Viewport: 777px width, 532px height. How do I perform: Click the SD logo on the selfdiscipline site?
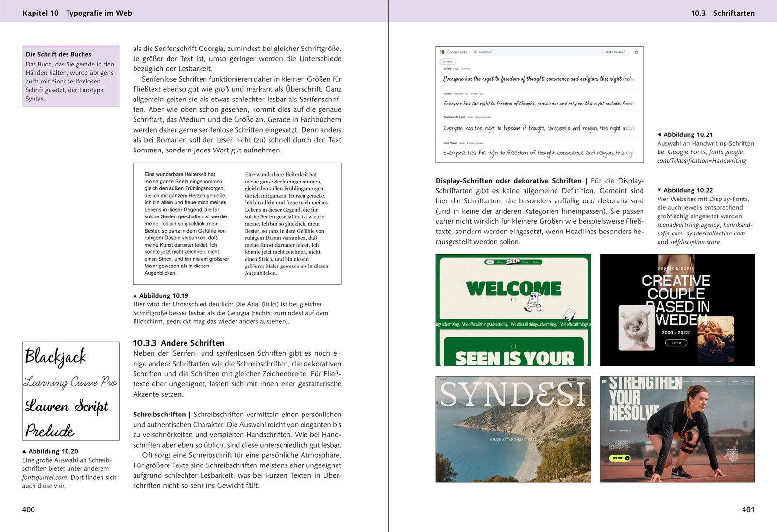[604, 382]
